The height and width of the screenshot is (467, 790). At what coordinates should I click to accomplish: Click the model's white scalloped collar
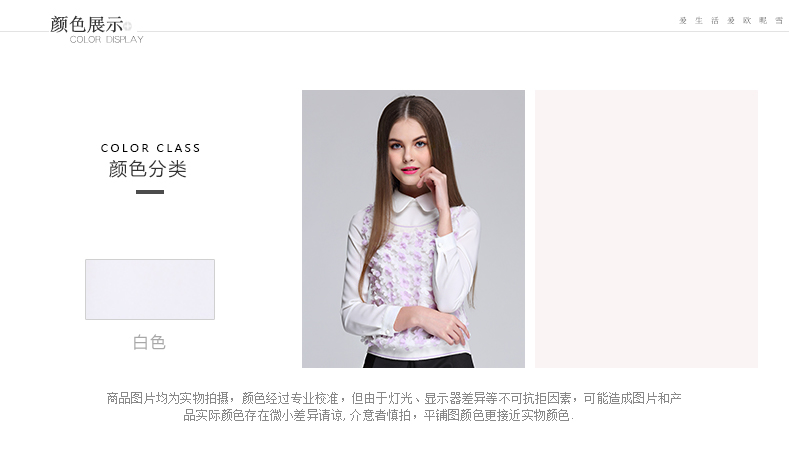point(416,201)
